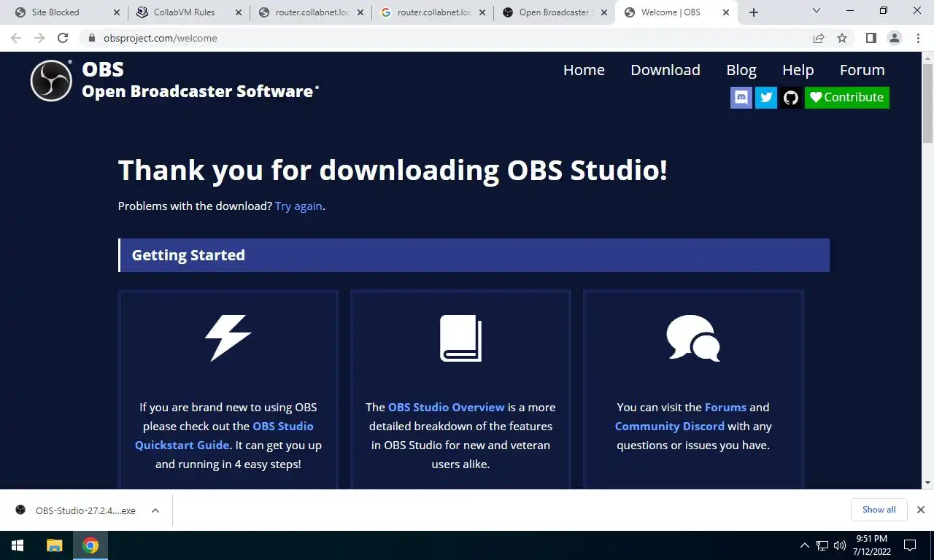The height and width of the screenshot is (560, 934).
Task: Open the OBS Twitter icon link
Action: point(766,97)
